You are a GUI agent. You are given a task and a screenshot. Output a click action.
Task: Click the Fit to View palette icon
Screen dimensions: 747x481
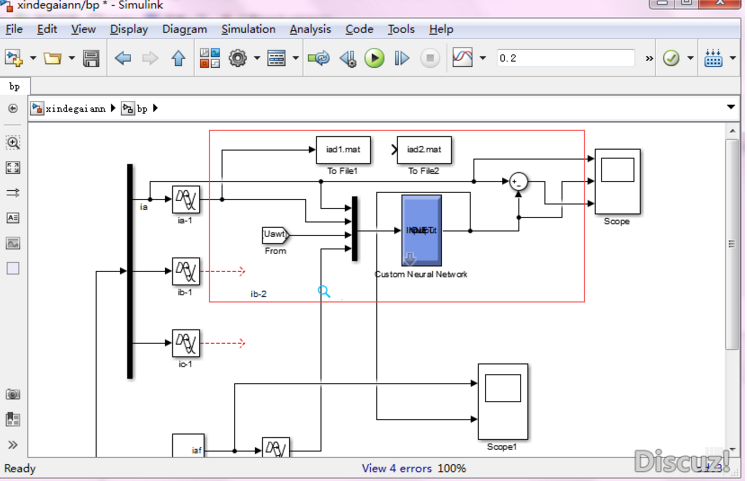click(x=13, y=168)
